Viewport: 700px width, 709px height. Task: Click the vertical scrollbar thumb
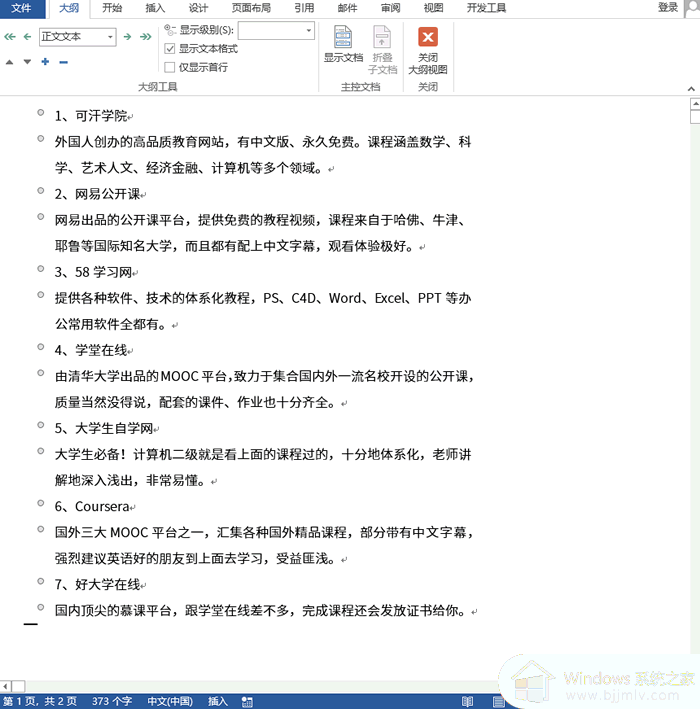click(x=695, y=117)
